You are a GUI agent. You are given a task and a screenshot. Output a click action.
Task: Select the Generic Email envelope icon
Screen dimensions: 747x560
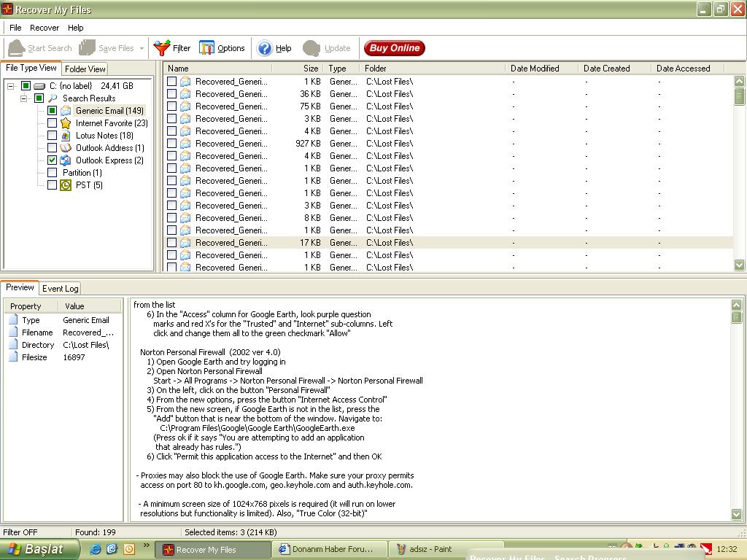click(66, 111)
